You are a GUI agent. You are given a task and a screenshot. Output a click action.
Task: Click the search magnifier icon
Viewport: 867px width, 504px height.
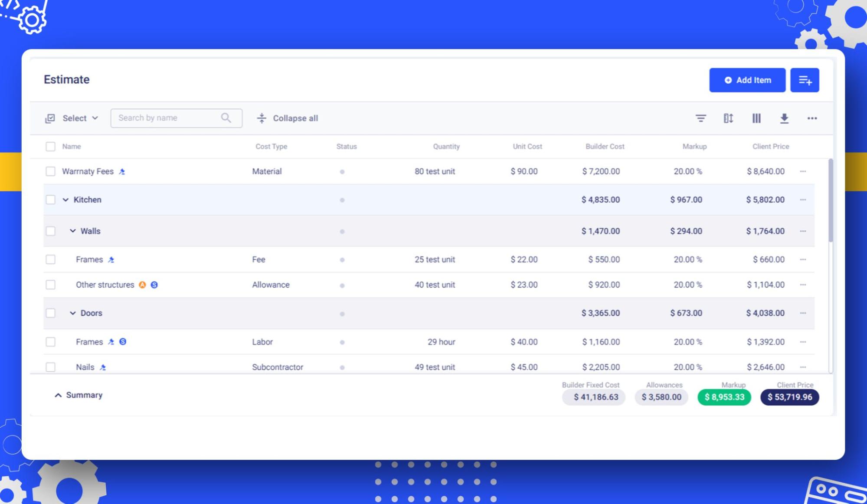226,118
